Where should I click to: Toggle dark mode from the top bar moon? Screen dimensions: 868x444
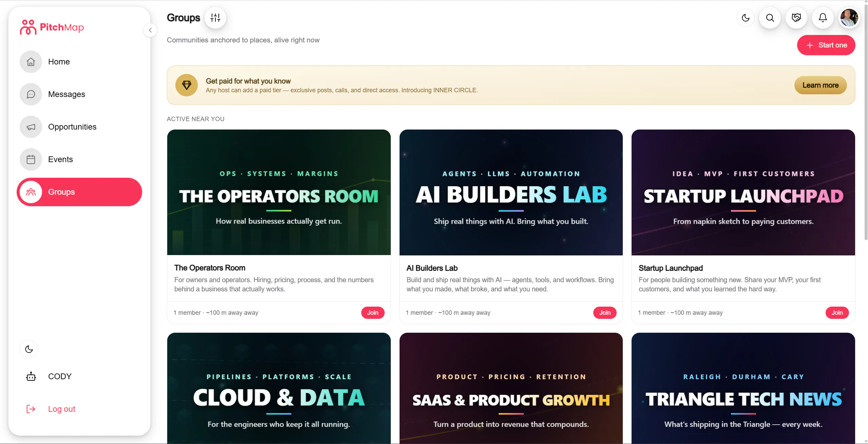(x=746, y=18)
